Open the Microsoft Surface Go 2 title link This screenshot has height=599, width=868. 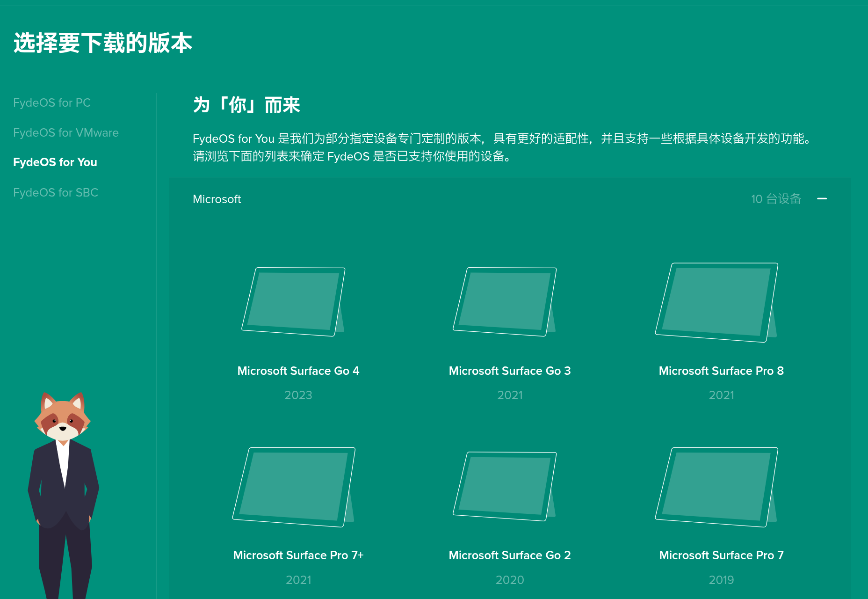tap(510, 555)
